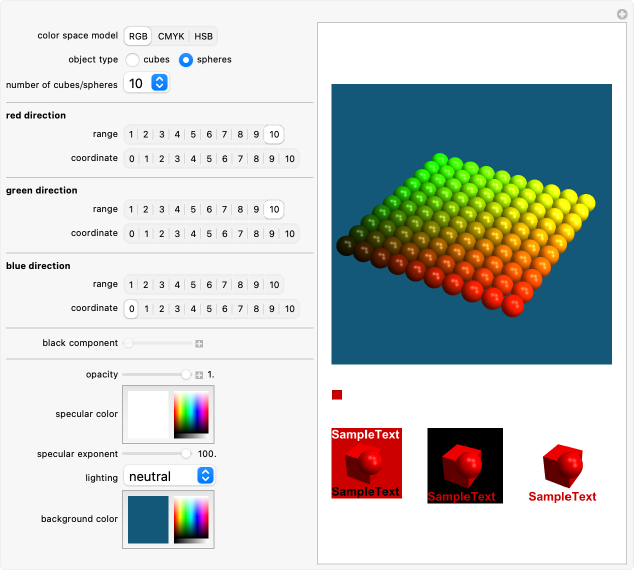Set blue direction coordinate to 10
Screen dimensions: 634x571
pyautogui.click(x=289, y=310)
